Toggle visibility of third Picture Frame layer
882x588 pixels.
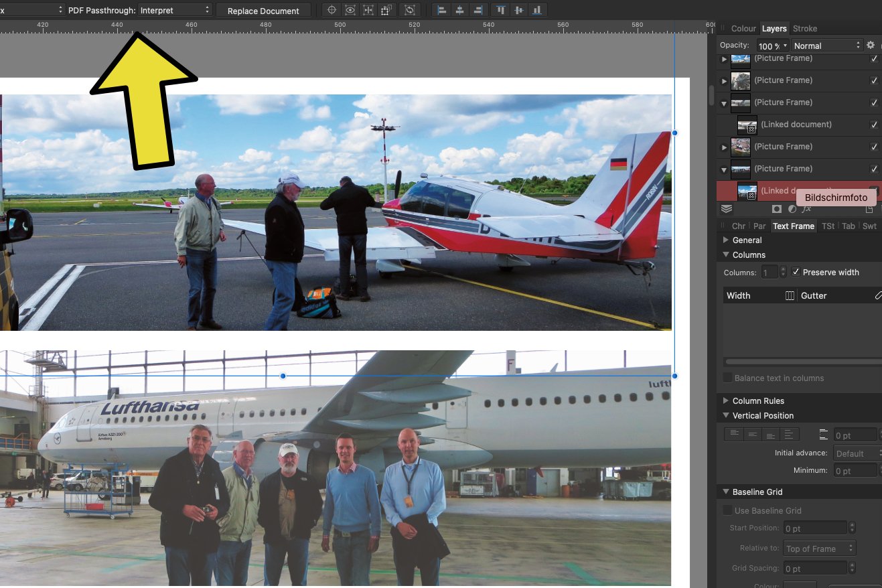(874, 102)
